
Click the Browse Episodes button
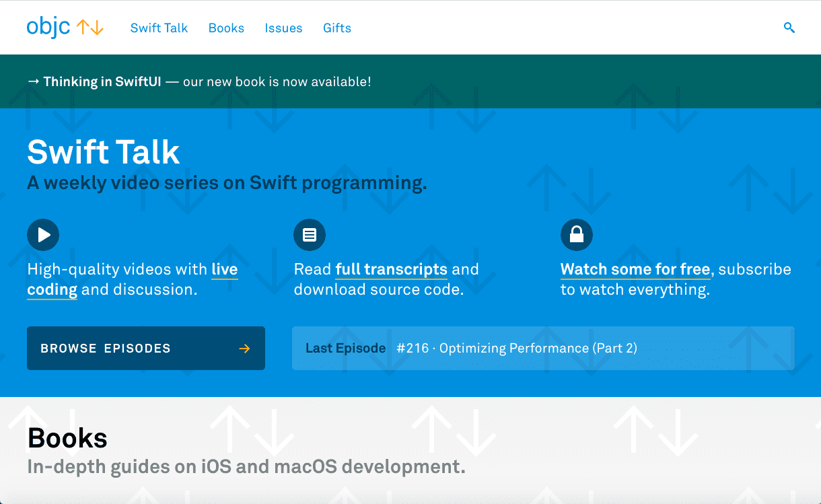146,349
